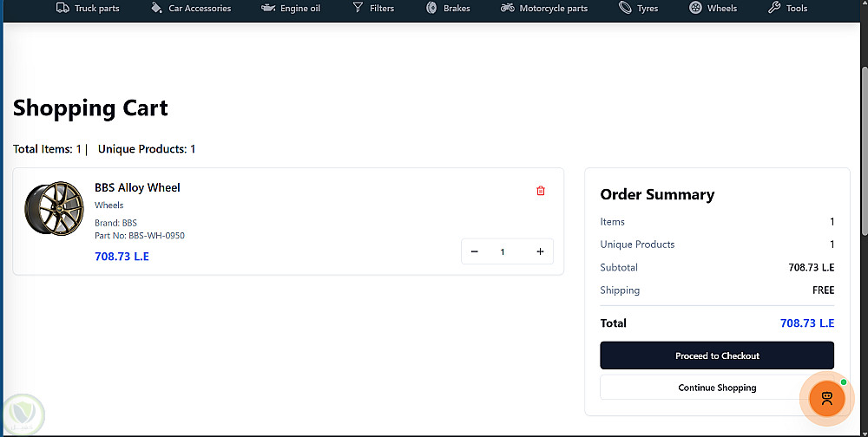Click the tyre icon next to Tyres

point(625,8)
